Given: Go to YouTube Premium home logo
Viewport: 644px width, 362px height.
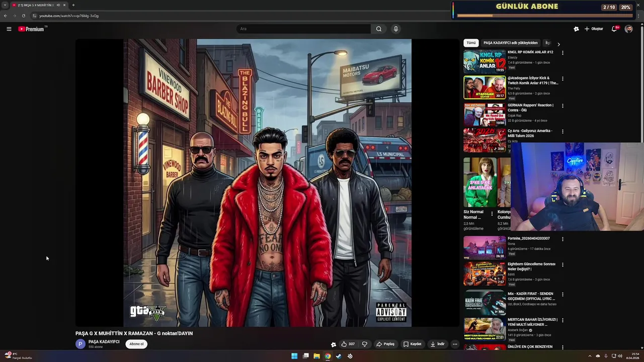Looking at the screenshot, I should coord(32,29).
